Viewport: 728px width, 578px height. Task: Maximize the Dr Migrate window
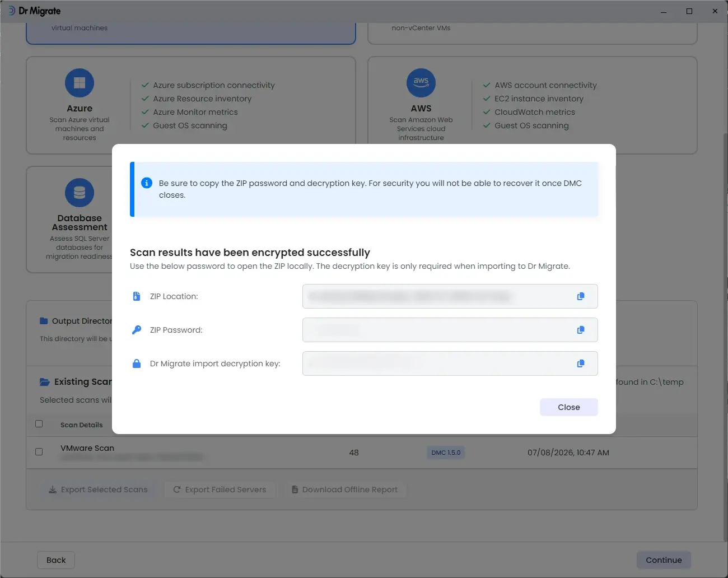coord(689,11)
